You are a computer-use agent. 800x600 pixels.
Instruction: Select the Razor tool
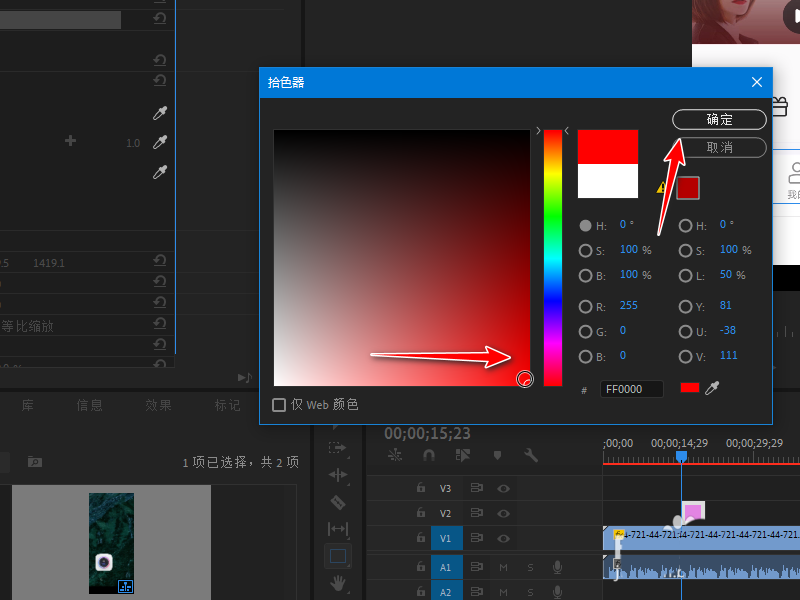click(x=338, y=502)
